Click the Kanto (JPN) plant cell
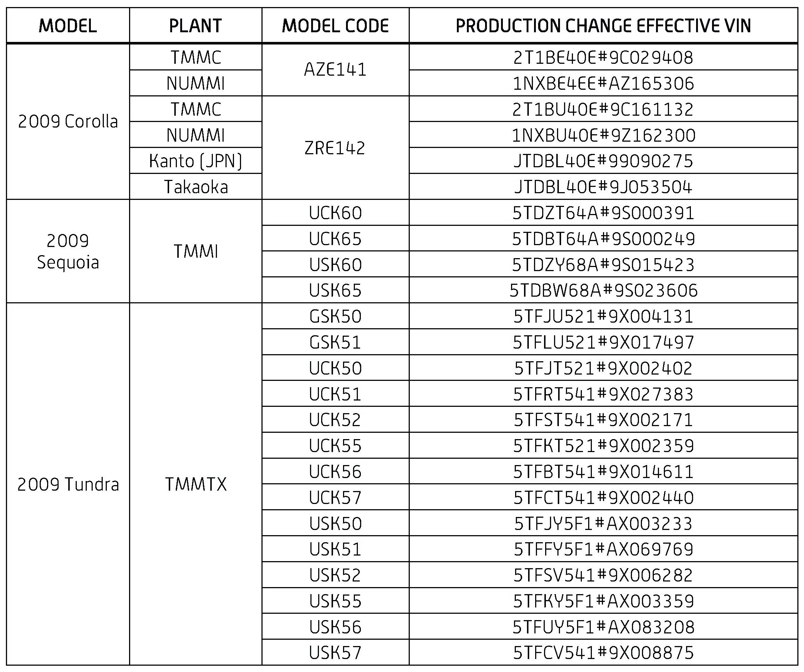The height and width of the screenshot is (672, 804). pos(196,161)
